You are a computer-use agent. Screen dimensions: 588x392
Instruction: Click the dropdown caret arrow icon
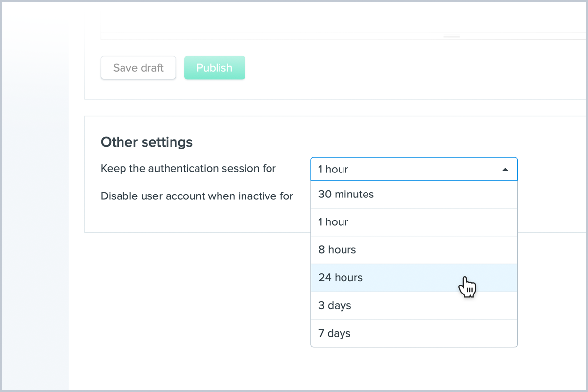(505, 170)
